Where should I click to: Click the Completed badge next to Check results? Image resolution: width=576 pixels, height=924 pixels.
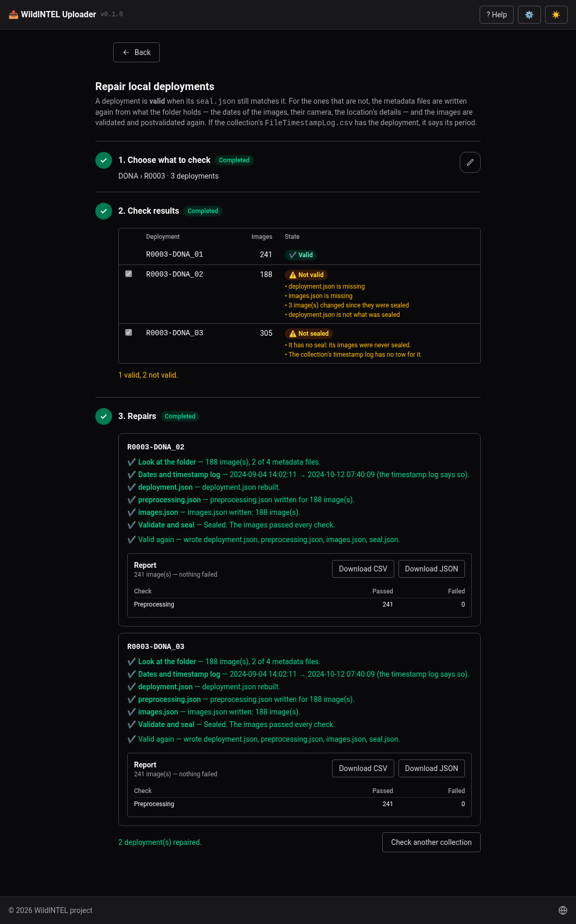[203, 211]
